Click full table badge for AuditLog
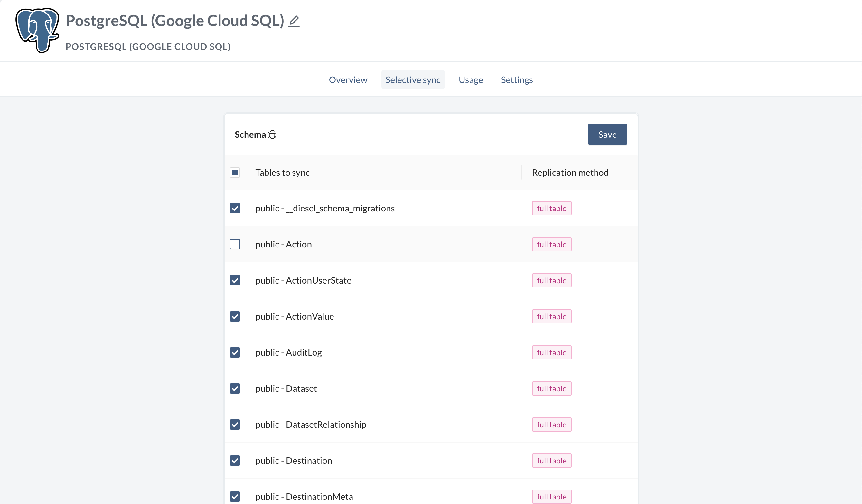 click(552, 352)
